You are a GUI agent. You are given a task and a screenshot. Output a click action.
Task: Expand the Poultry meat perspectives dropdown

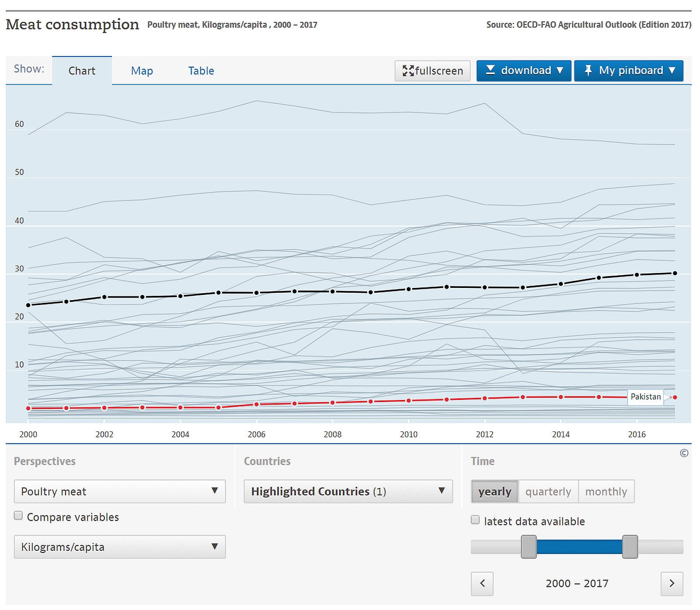pyautogui.click(x=120, y=491)
